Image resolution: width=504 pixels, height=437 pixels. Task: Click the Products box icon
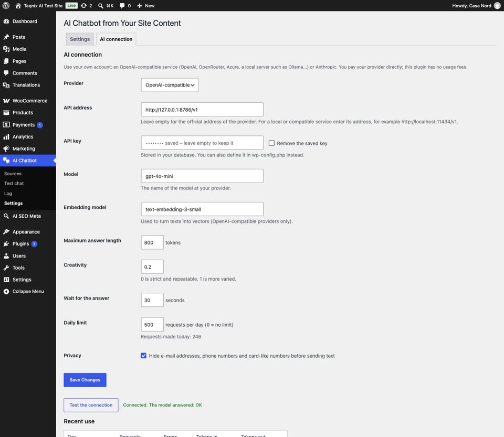click(6, 112)
